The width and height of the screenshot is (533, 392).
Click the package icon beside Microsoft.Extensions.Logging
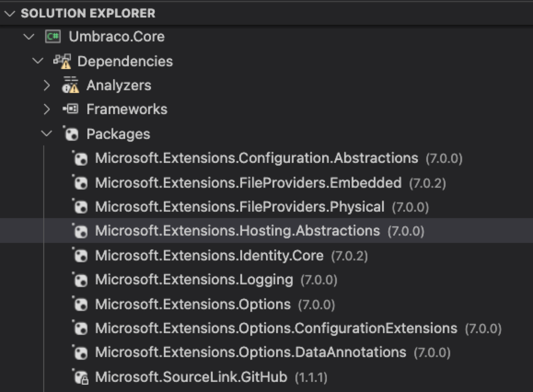click(81, 279)
